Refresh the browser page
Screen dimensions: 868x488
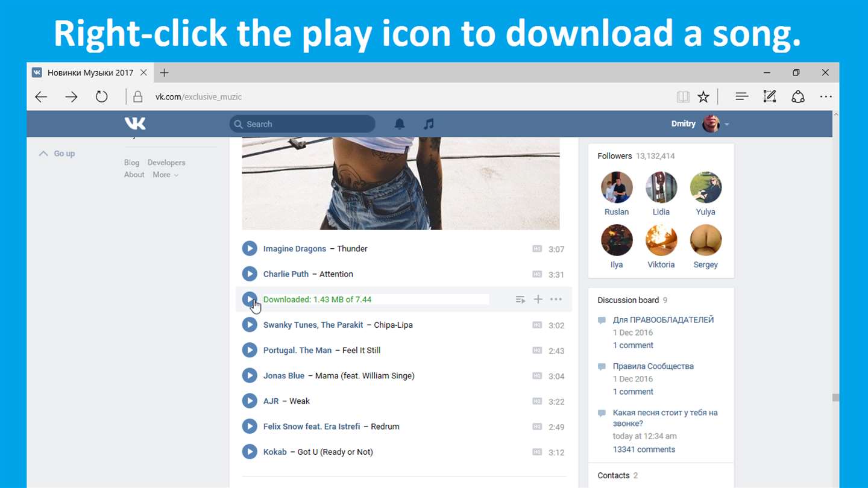coord(101,96)
